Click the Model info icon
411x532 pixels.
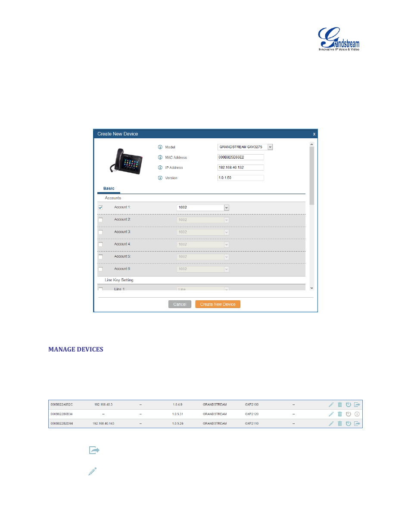160,147
